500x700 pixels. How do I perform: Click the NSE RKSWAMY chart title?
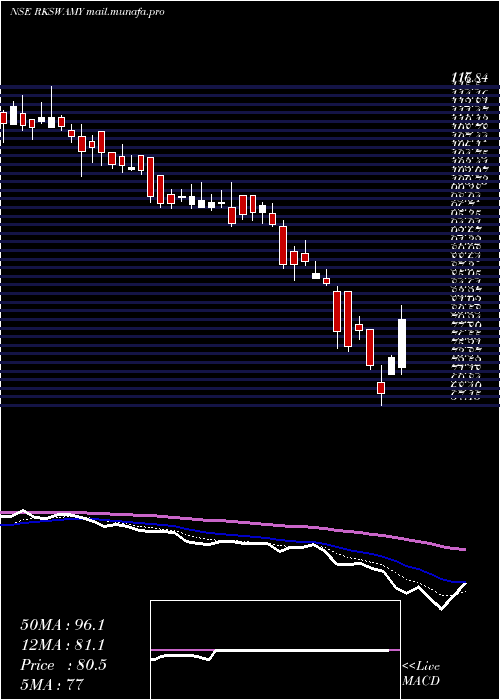coord(87,12)
